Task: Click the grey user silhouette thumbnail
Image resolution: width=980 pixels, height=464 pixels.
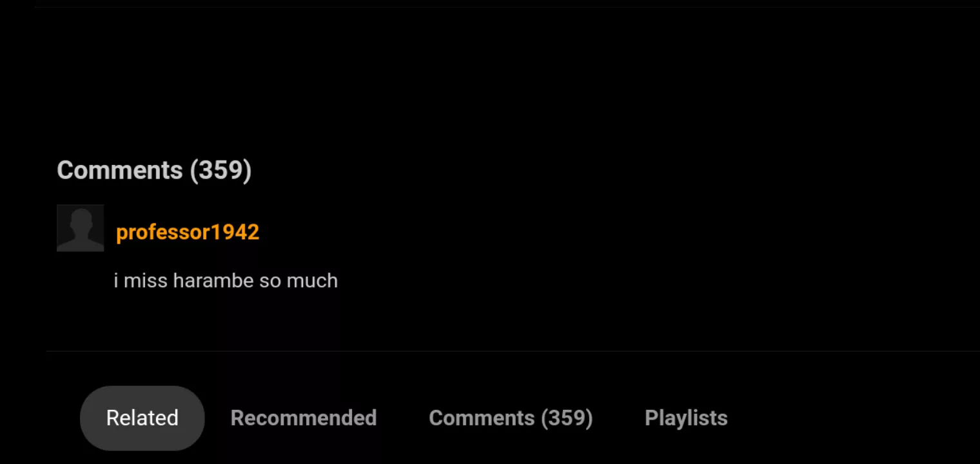Action: [x=80, y=228]
